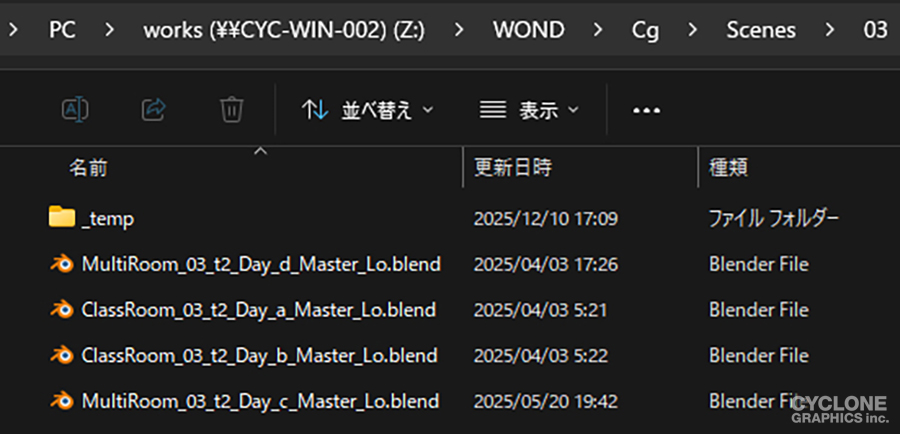Select the _temp folder icon
900x434 pixels.
(x=62, y=218)
